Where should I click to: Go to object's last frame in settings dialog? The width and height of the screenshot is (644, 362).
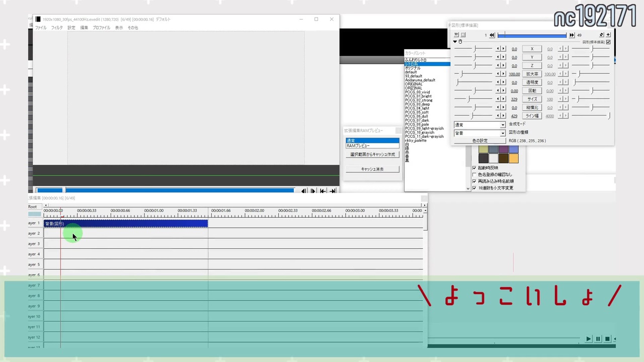coord(572,35)
